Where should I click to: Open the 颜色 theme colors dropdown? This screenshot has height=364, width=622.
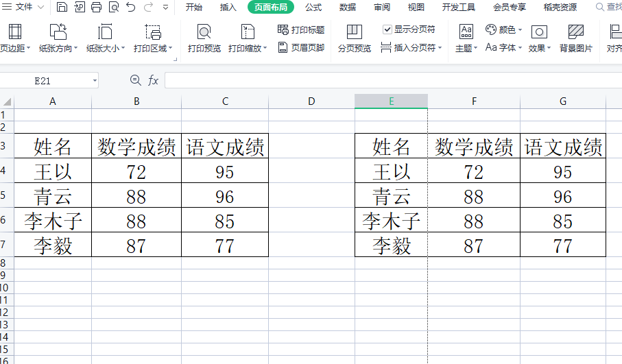click(x=504, y=29)
